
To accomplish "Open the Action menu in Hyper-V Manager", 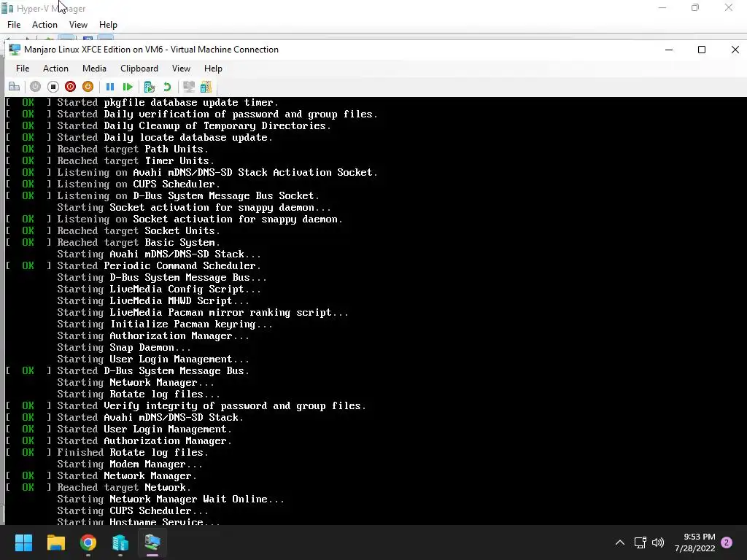I will 44,25.
